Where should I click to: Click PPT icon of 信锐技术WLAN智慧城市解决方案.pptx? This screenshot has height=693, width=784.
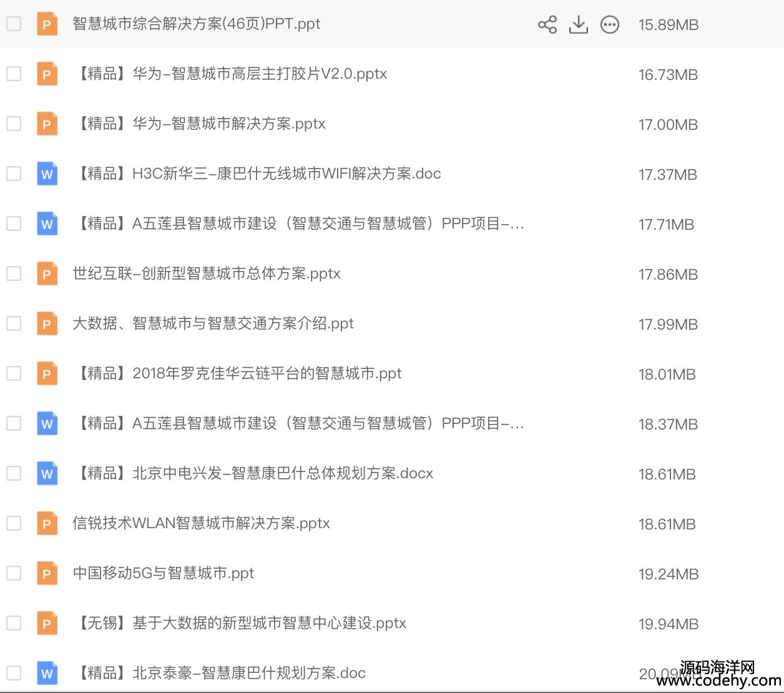pos(47,524)
